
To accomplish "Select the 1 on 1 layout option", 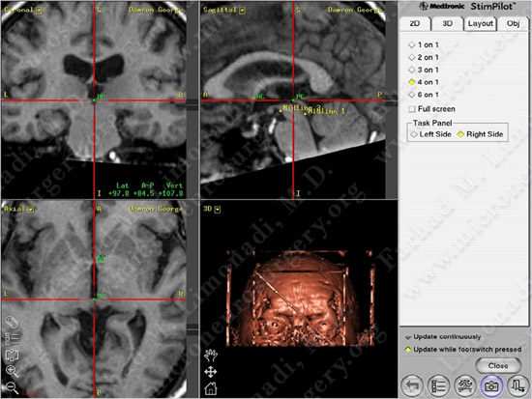I will click(x=424, y=44).
